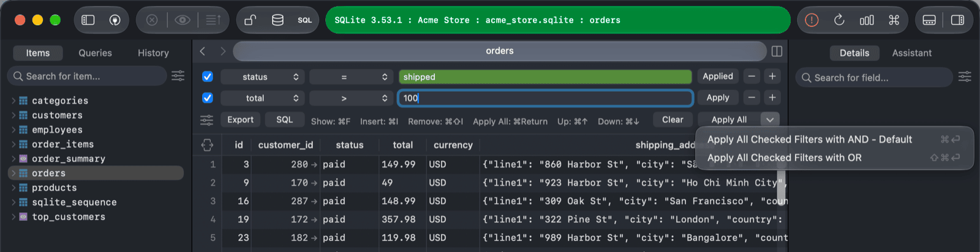Click the refresh reload icon
The height and width of the screenshot is (252, 980).
click(839, 20)
